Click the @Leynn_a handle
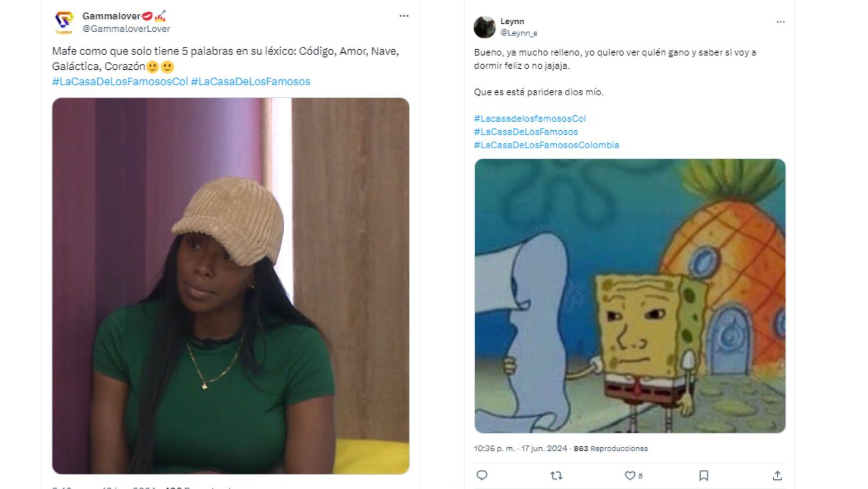Screen dimensions: 868x489 519,32
